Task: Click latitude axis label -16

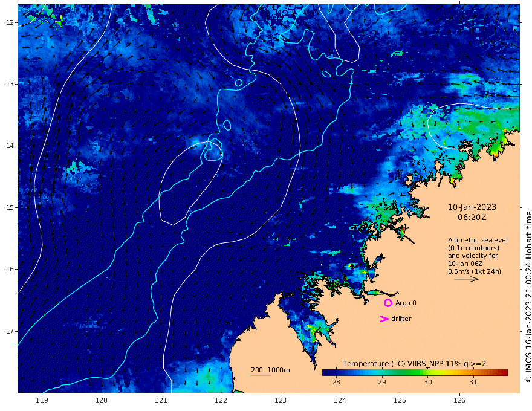Action: pos(9,269)
